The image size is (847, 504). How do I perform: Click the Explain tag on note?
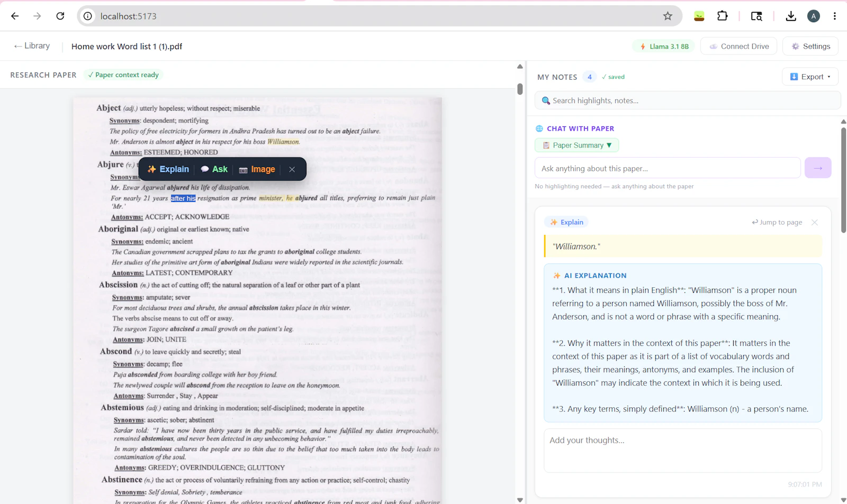[x=566, y=222]
